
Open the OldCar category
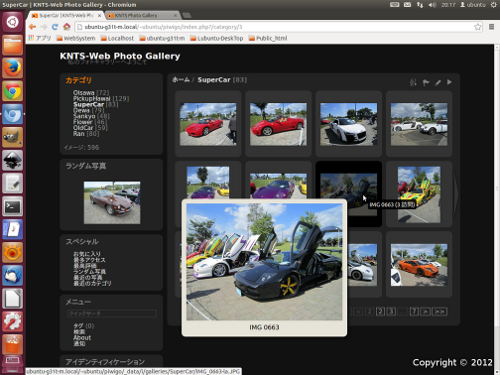(x=83, y=128)
